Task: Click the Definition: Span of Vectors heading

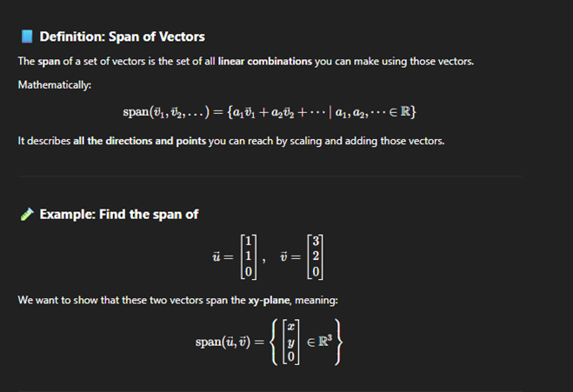Action: pos(122,37)
